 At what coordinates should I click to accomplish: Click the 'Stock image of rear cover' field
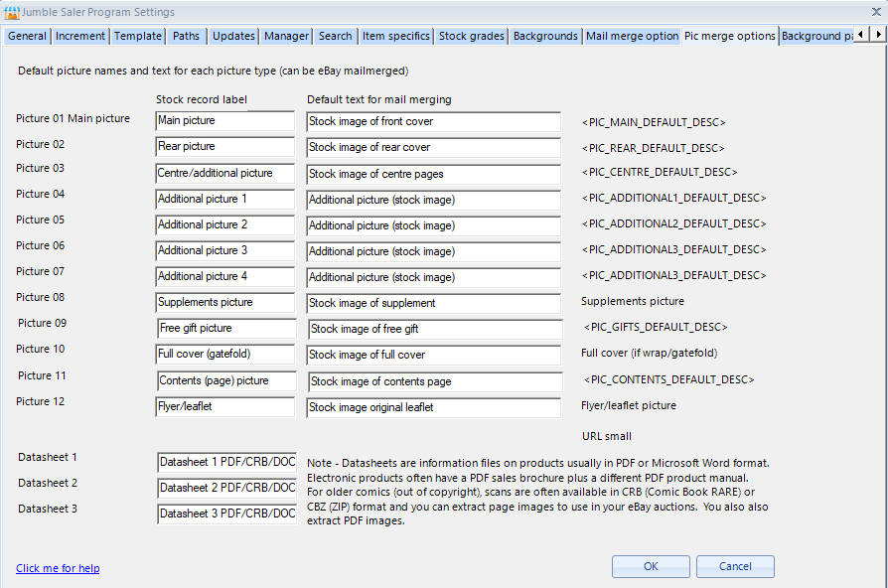coord(433,147)
